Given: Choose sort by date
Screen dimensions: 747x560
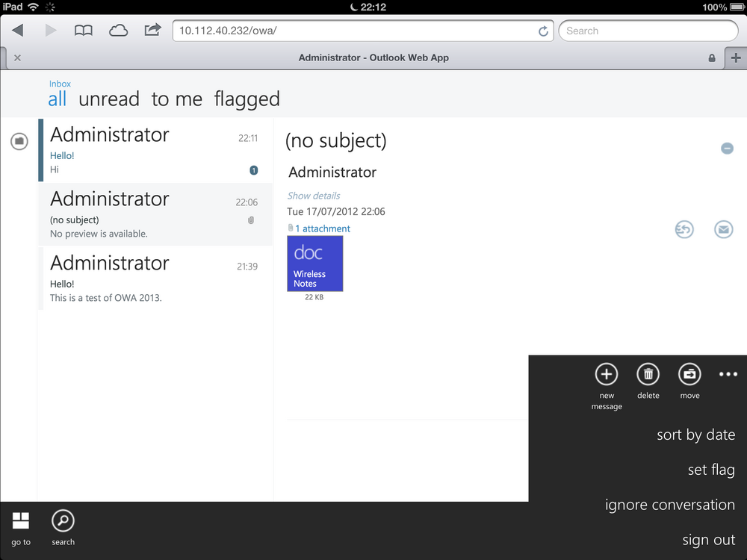Looking at the screenshot, I should (x=695, y=435).
